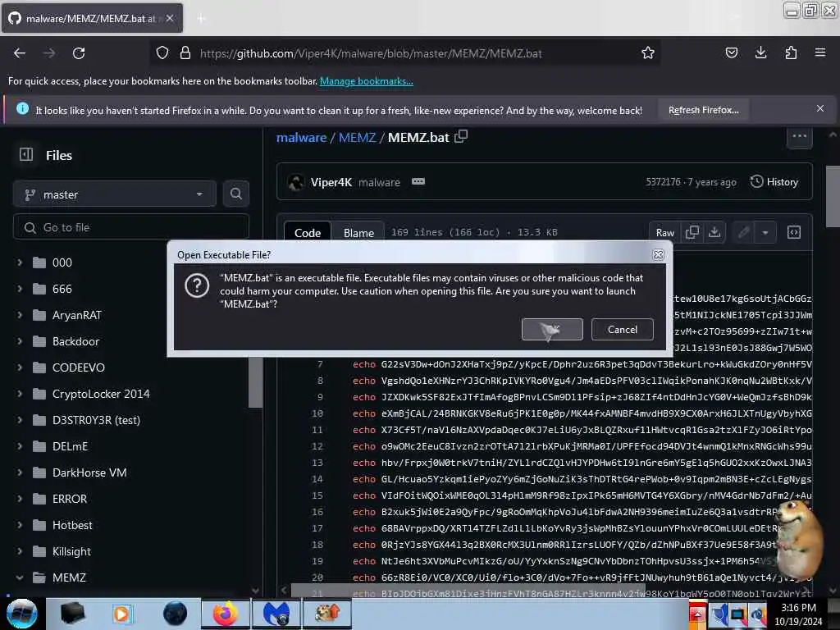Expand the DarkHorse VM folder

click(20, 472)
